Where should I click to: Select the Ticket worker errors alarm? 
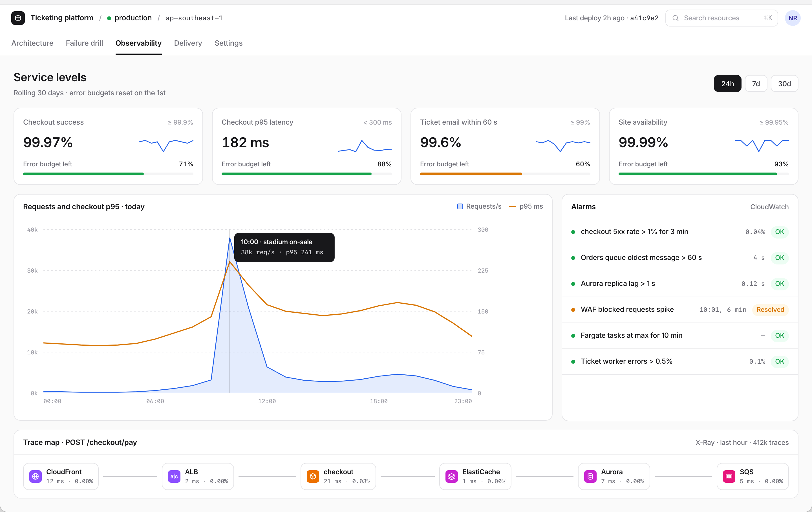[680, 361]
